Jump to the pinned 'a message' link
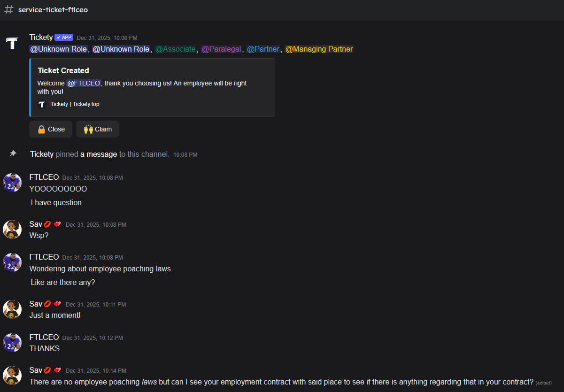Viewport: 564px width, 392px height. click(99, 154)
